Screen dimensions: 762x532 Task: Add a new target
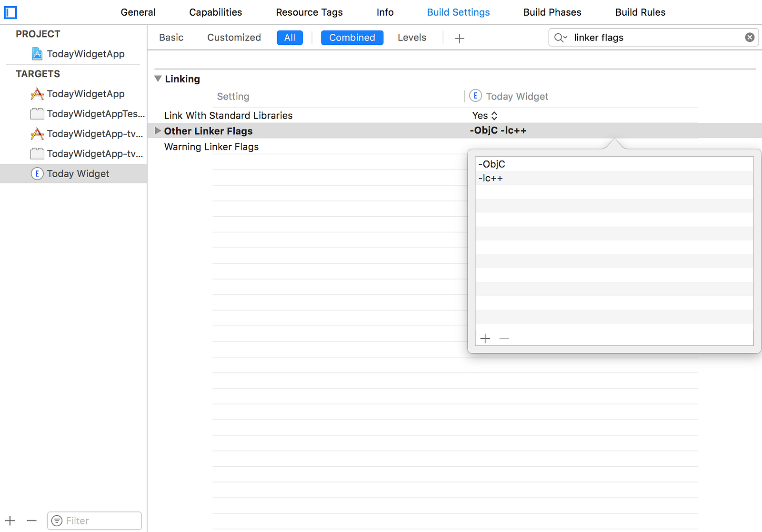coord(10,521)
